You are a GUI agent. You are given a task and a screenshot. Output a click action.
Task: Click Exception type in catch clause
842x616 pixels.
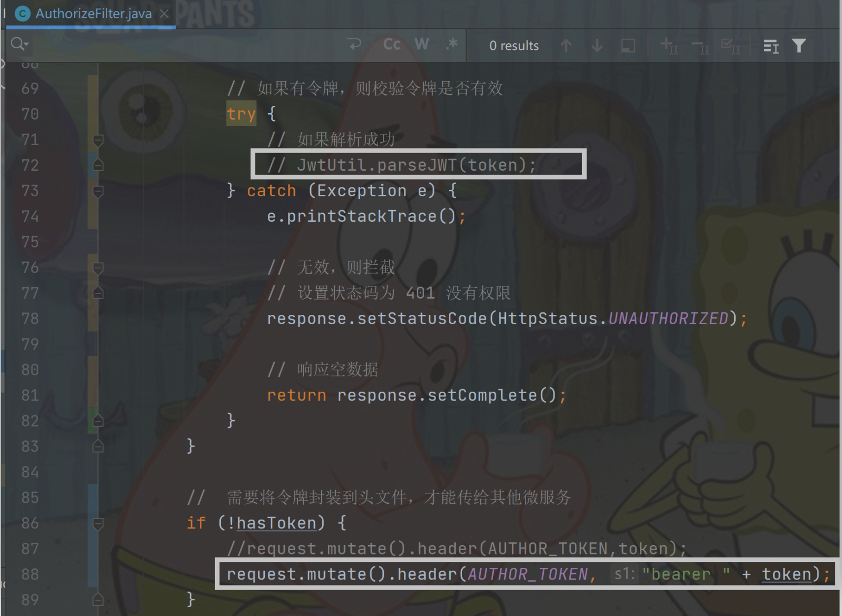tap(362, 191)
